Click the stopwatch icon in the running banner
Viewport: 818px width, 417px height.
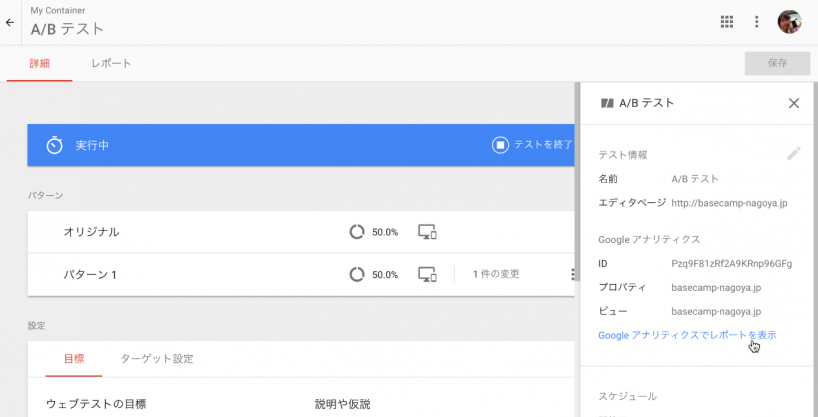55,146
